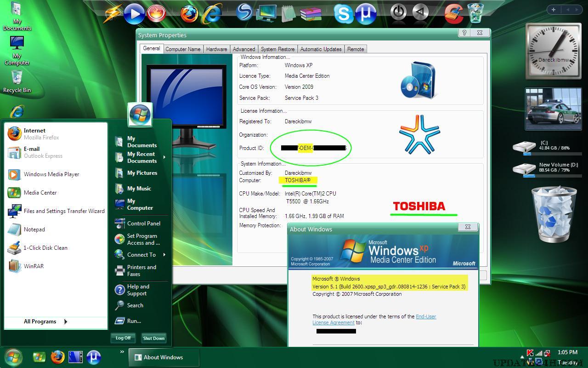
Task: Click the blue S sphere dock icon
Action: (x=244, y=13)
